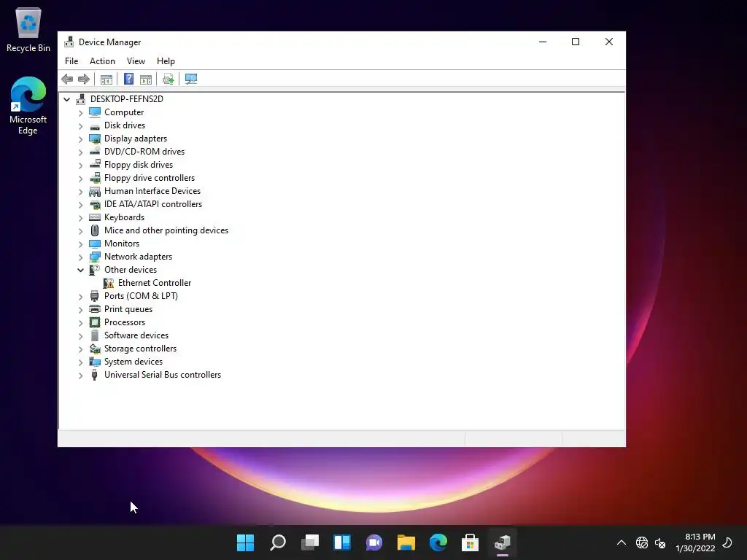Click the Ethernet Controller warning icon
747x560 pixels.
click(x=109, y=283)
